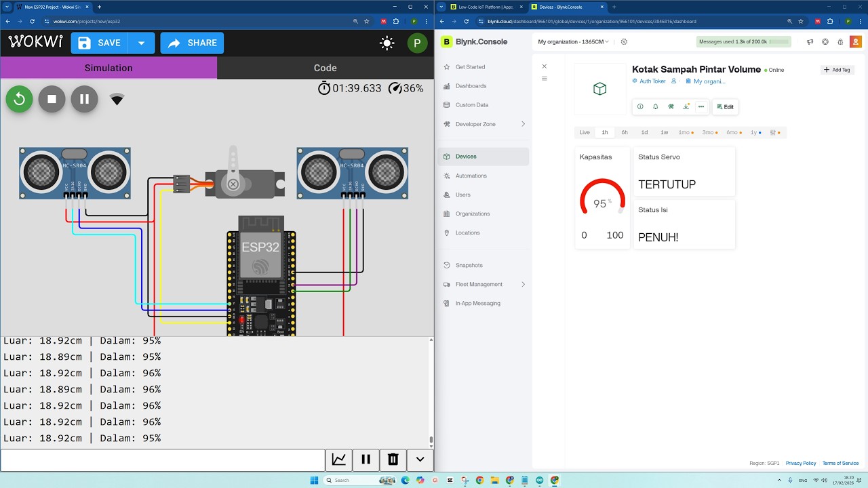The width and height of the screenshot is (868, 488).
Task: Open the device info icon
Action: pyautogui.click(x=640, y=106)
